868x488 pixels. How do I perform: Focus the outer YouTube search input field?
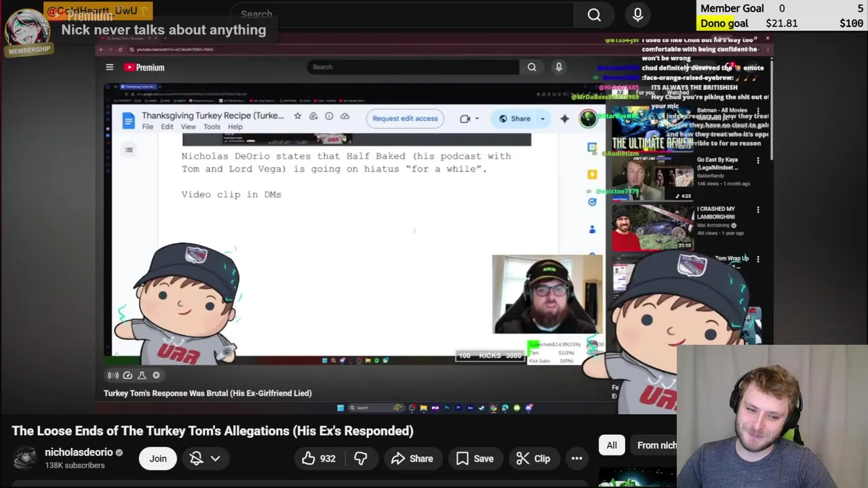coord(401,14)
